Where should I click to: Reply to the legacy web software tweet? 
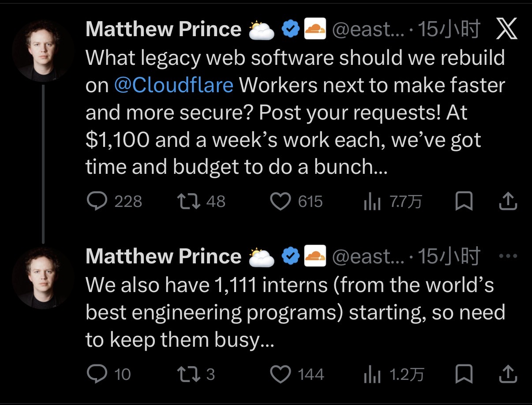(x=96, y=202)
